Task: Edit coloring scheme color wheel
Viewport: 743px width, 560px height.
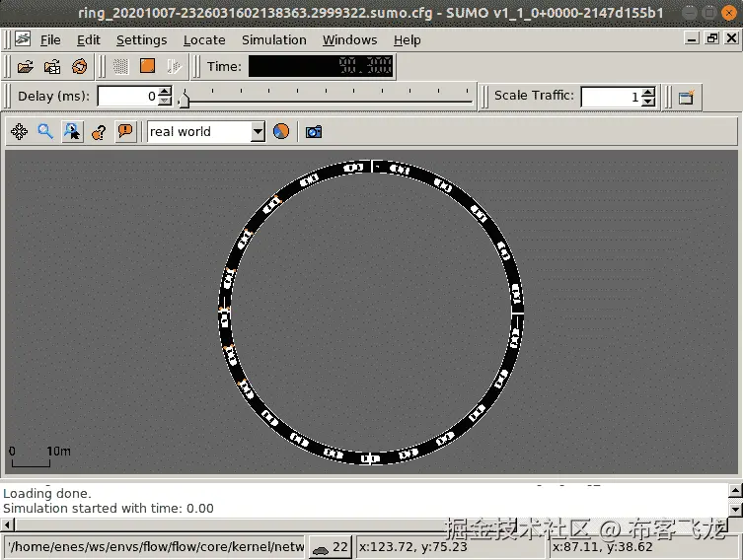Action: coord(281,131)
